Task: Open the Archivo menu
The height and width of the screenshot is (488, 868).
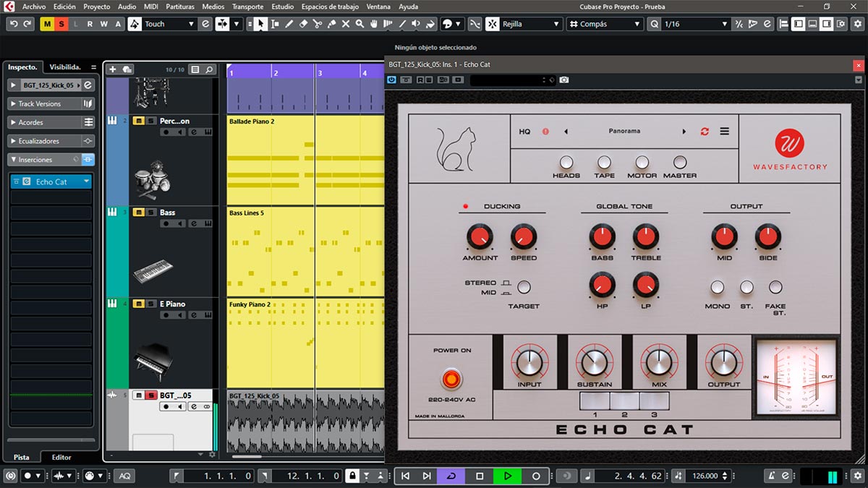Action: click(34, 7)
